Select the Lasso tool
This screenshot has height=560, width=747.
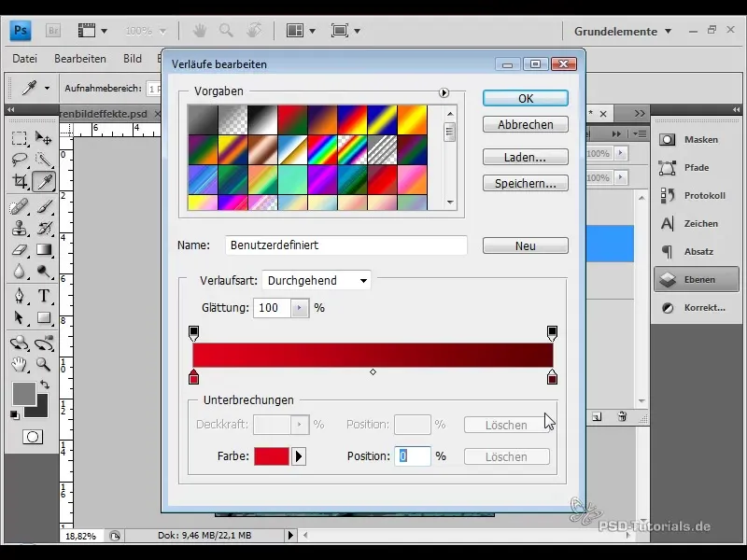click(x=19, y=160)
